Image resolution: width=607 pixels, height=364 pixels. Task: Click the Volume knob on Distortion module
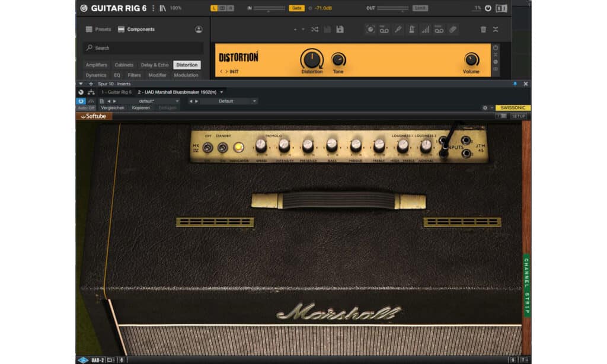(x=471, y=60)
